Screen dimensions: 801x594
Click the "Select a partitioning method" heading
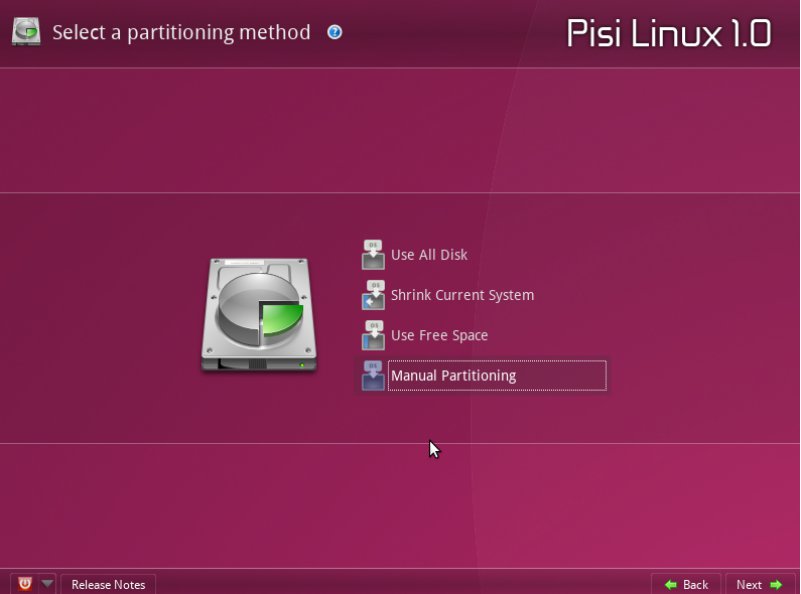[181, 32]
